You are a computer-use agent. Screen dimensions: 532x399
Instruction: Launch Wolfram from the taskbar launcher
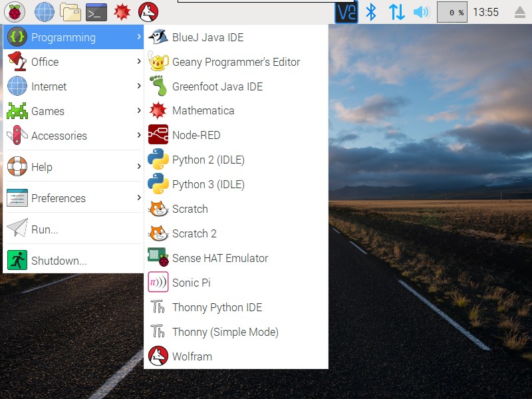click(148, 12)
